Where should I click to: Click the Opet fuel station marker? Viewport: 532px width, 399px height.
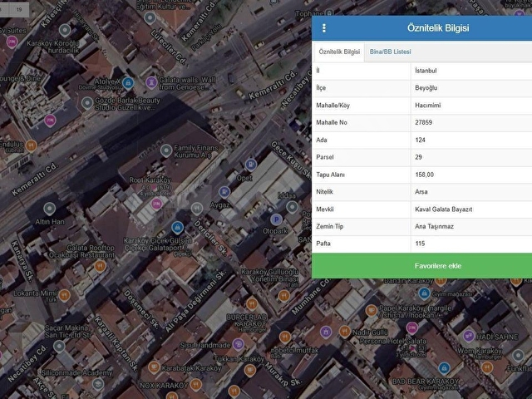pos(250,165)
